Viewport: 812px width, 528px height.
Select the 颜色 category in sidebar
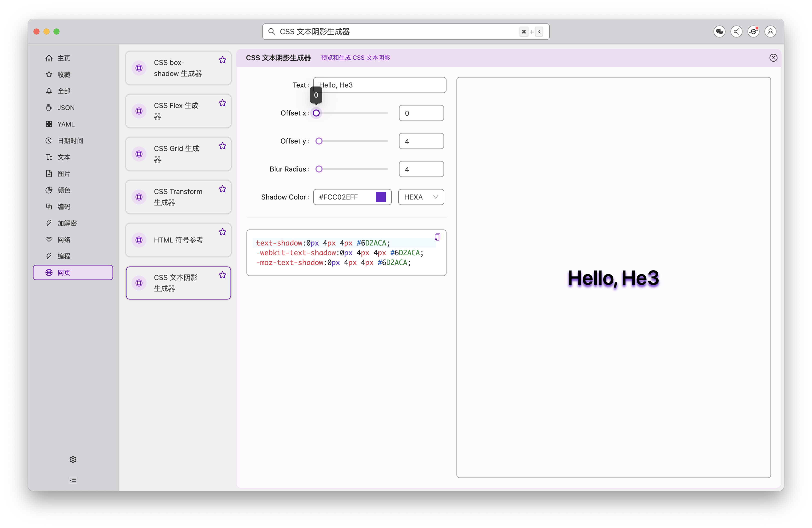64,190
